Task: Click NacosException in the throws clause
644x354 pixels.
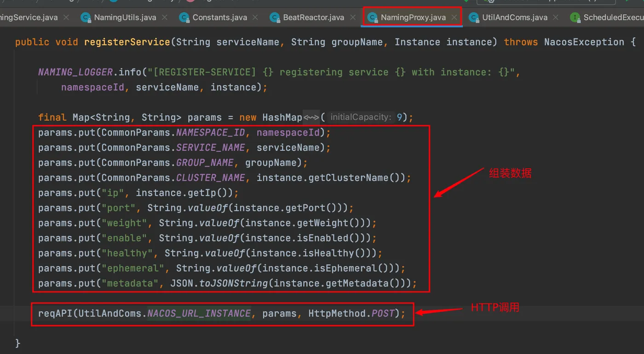Action: click(584, 42)
